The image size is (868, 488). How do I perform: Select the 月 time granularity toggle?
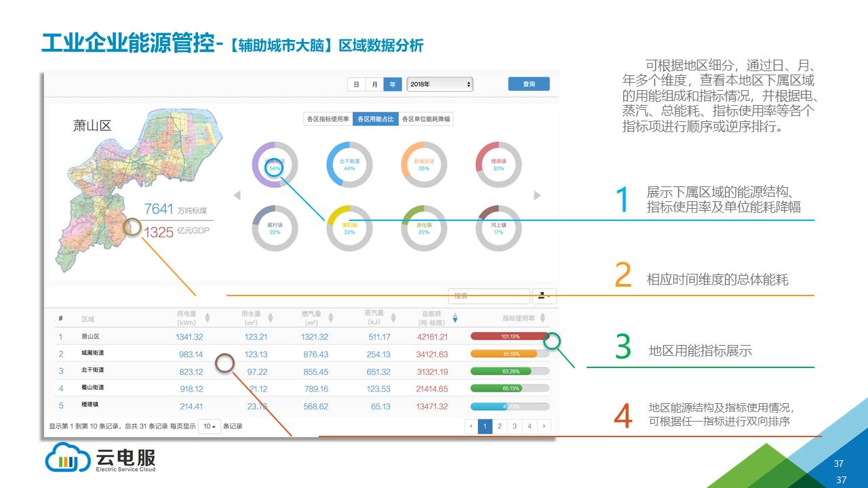click(374, 85)
